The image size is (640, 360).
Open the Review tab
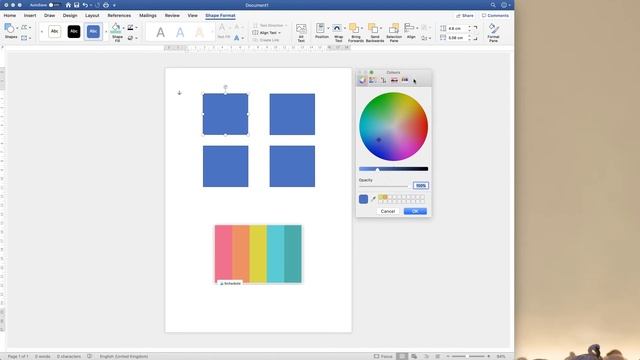tap(172, 16)
